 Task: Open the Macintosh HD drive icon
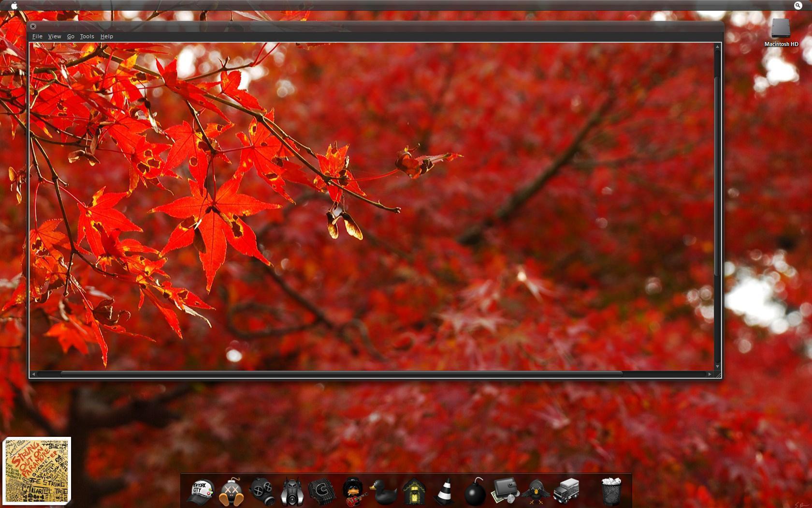click(x=781, y=28)
